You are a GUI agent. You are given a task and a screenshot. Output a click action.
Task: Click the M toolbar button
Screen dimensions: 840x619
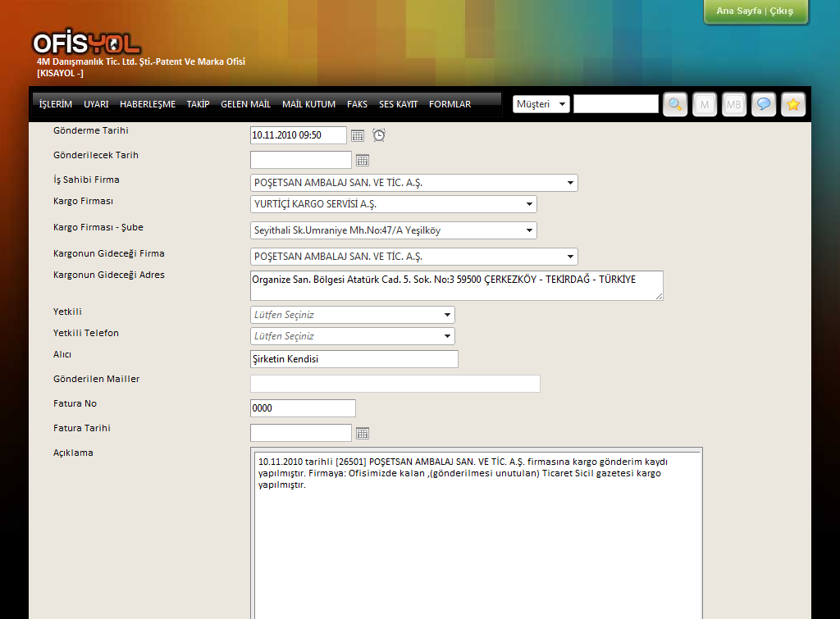pyautogui.click(x=705, y=104)
